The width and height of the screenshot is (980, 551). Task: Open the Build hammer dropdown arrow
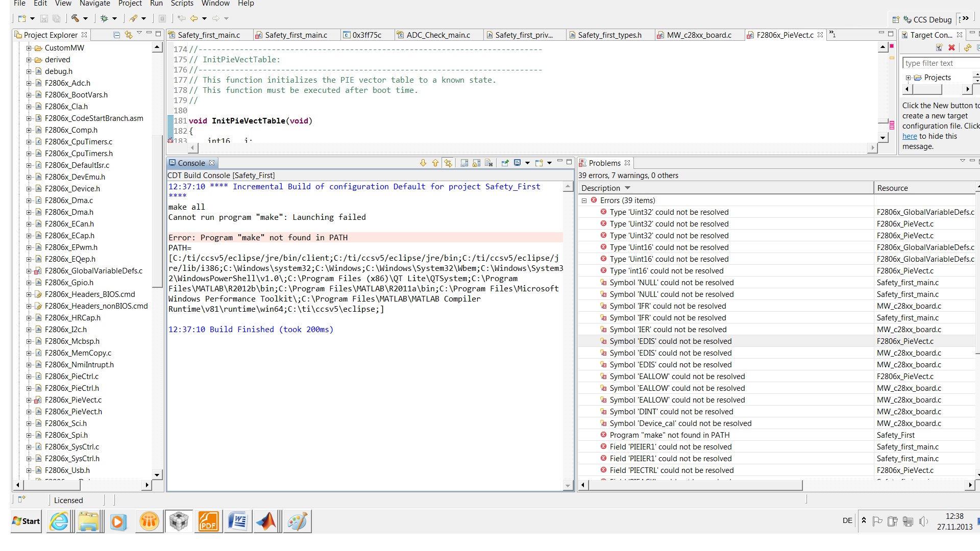click(x=85, y=18)
